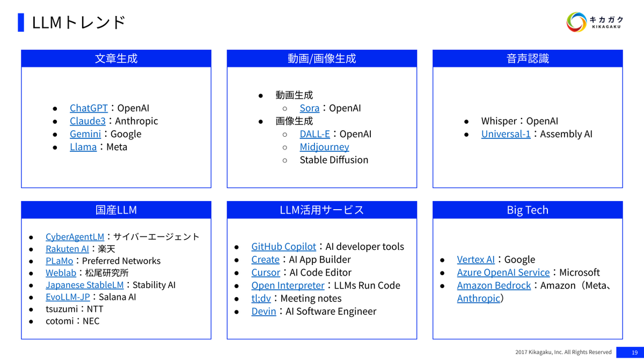644x362 pixels.
Task: Visit the Universal-1 link
Action: [x=506, y=134]
